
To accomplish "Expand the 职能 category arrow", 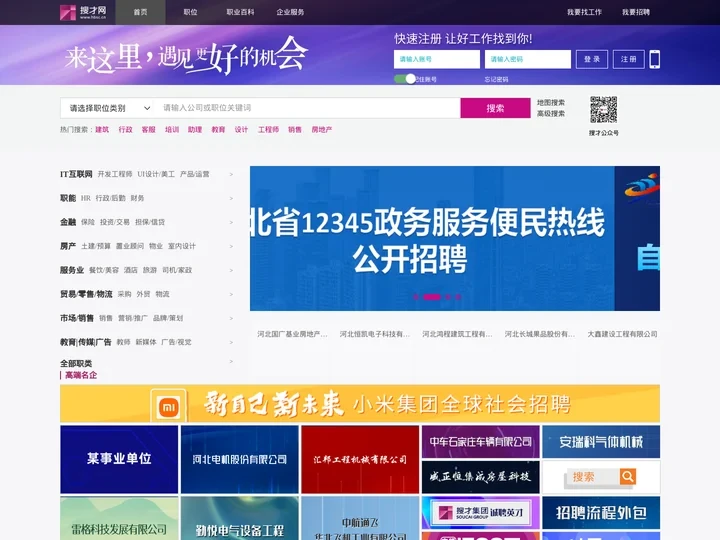I will click(231, 198).
